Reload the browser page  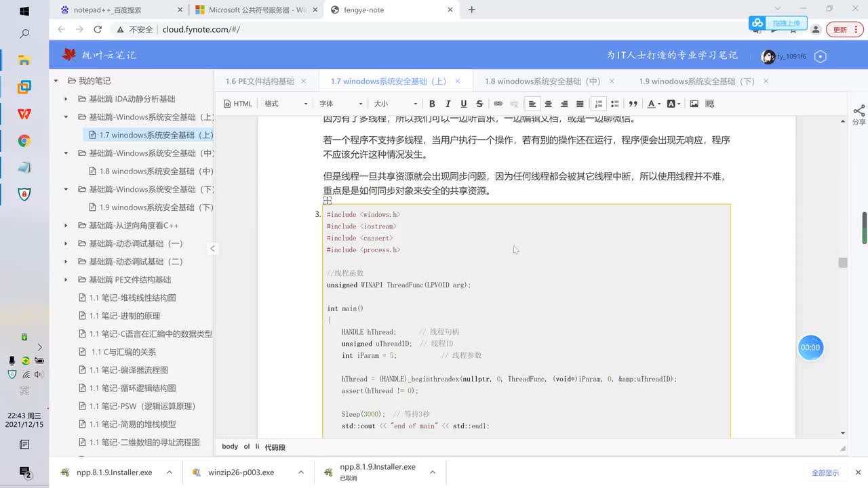click(98, 30)
